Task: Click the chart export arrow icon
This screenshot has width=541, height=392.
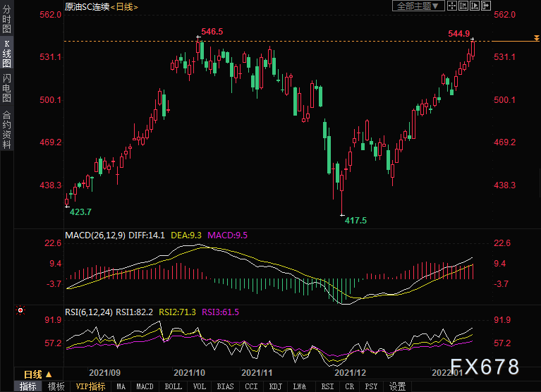Action: click(486, 6)
